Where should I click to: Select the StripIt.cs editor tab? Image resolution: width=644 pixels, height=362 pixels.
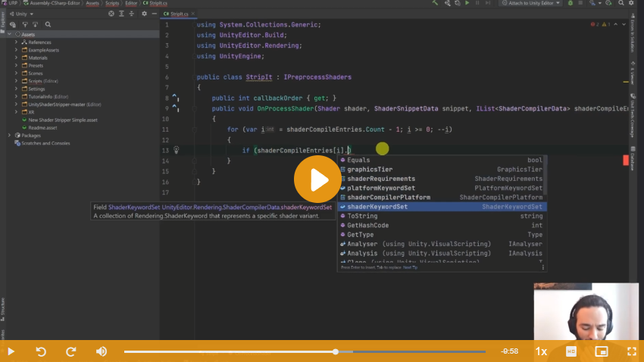[x=178, y=14]
